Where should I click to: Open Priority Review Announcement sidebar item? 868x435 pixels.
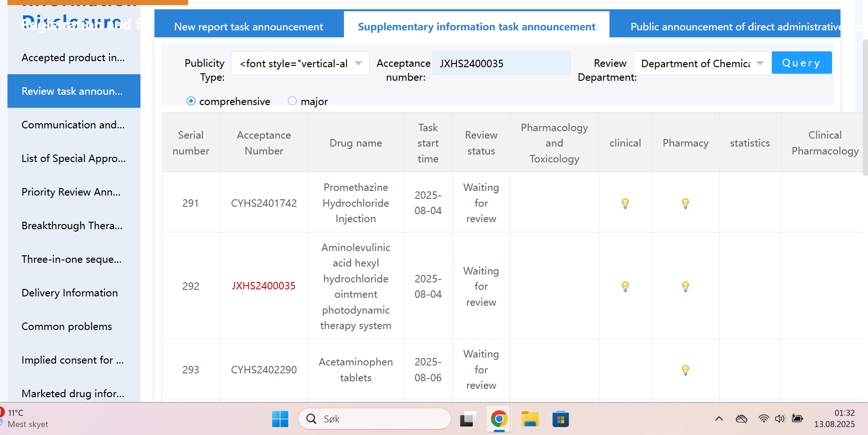click(71, 192)
